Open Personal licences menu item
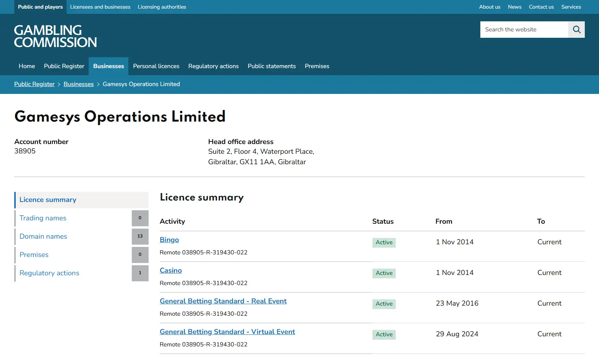This screenshot has width=599, height=364. coord(156,66)
